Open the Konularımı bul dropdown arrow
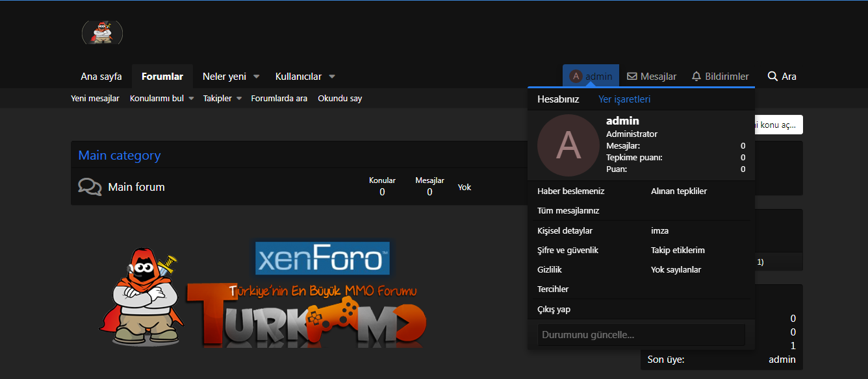Viewport: 868px width, 379px height. click(192, 99)
